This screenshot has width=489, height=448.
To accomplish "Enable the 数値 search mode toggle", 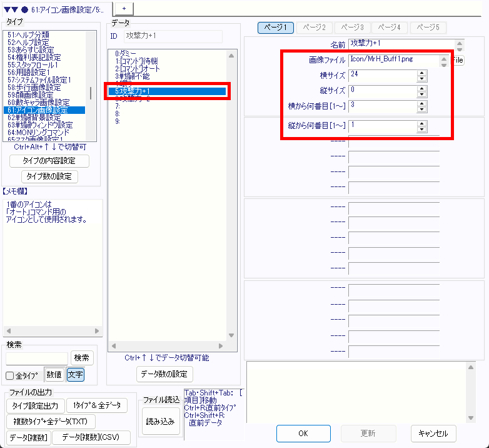I will point(54,375).
